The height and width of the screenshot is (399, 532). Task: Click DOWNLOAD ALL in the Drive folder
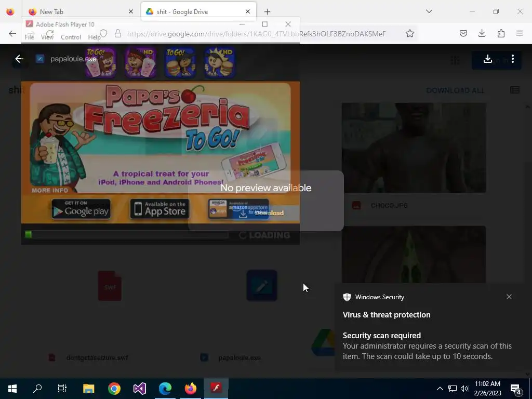[455, 90]
